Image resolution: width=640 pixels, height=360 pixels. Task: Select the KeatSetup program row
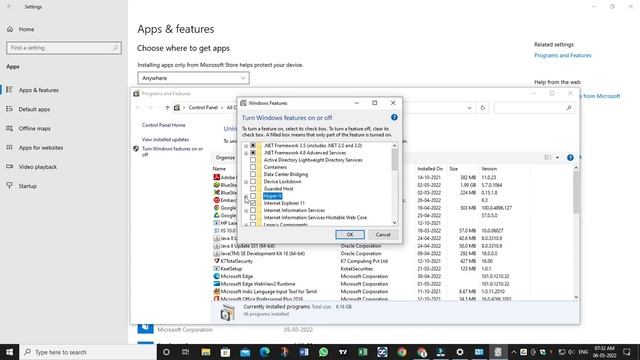[x=371, y=269]
